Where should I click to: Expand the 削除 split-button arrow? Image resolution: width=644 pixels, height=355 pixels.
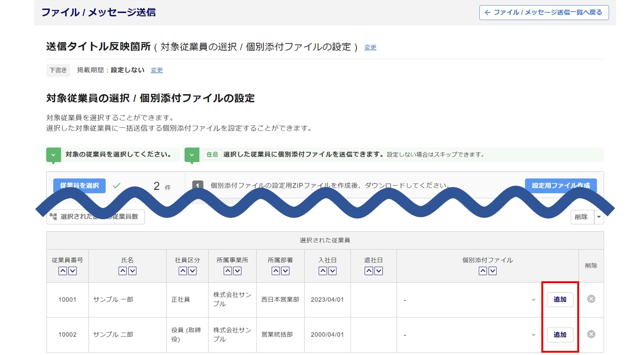point(599,217)
